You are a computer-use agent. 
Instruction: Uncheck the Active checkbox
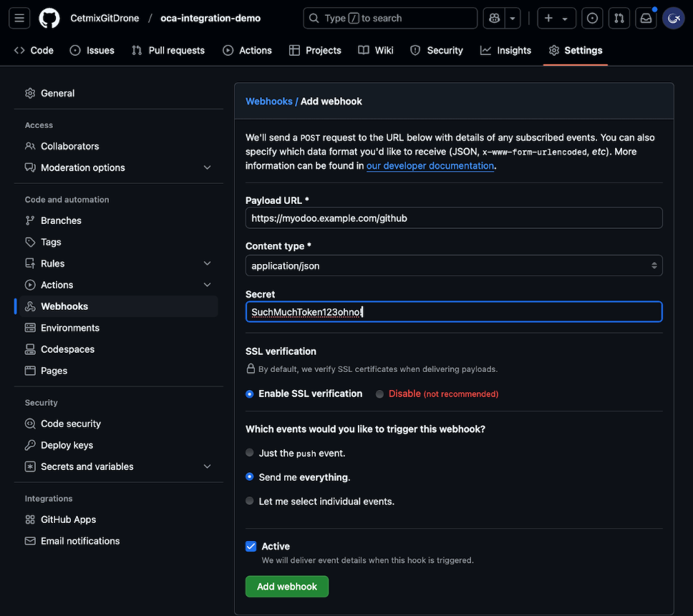[251, 547]
